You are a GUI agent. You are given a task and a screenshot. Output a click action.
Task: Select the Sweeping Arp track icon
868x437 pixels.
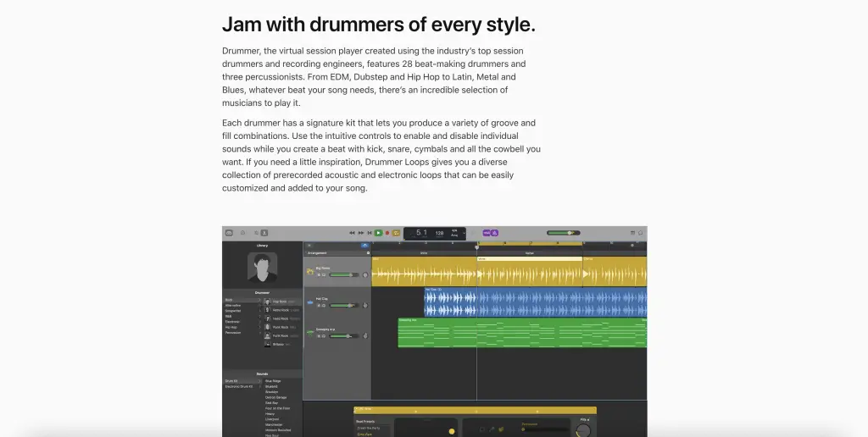tap(310, 333)
